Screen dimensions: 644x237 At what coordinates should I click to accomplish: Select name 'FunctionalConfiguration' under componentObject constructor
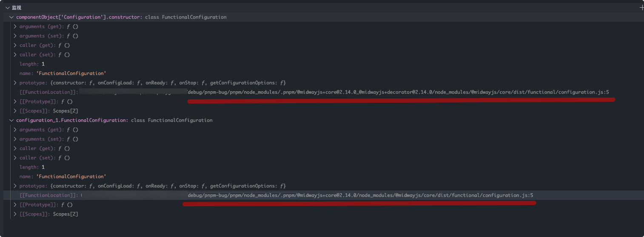click(63, 73)
